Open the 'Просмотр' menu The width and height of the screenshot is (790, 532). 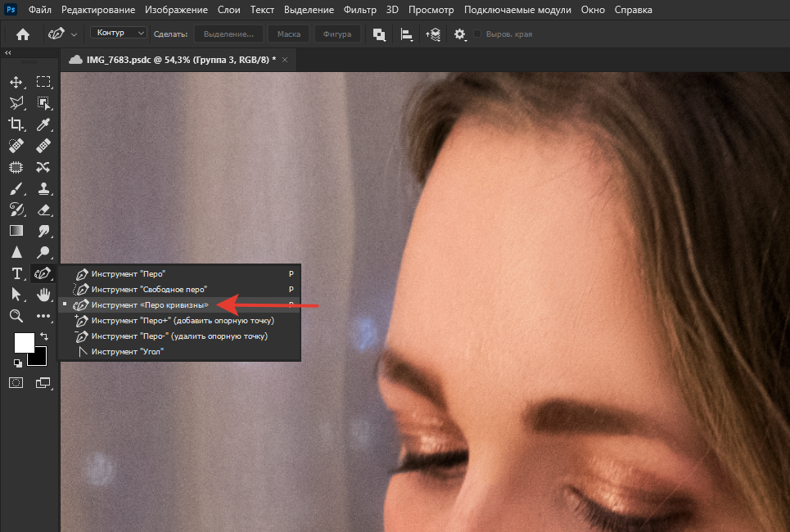[x=431, y=10]
